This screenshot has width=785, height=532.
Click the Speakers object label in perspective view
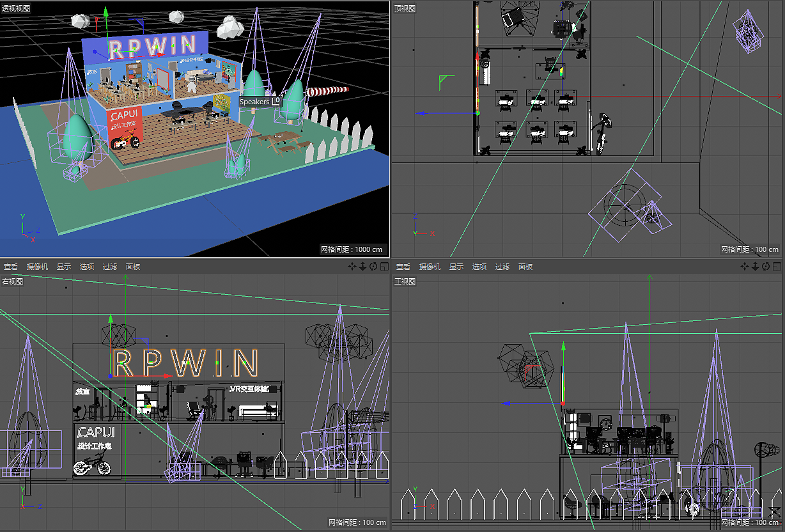point(256,101)
